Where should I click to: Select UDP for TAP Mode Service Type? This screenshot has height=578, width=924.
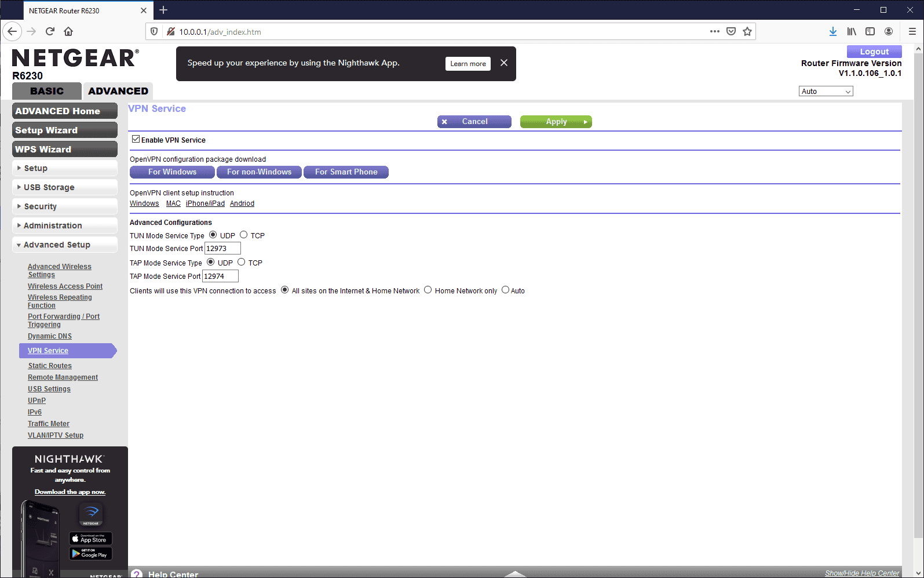211,262
